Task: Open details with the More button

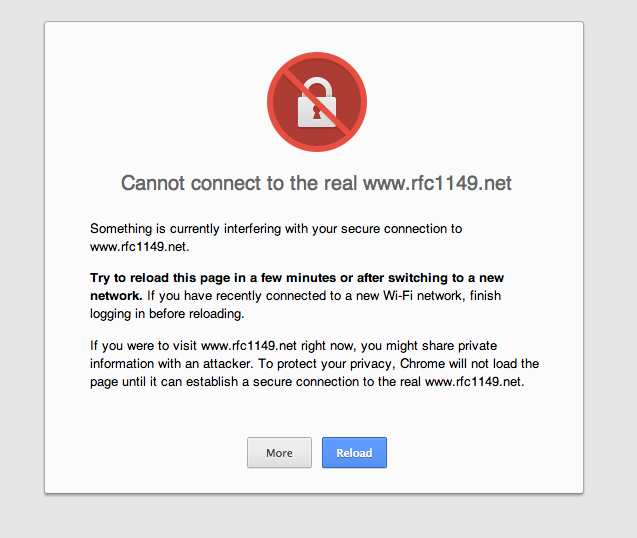Action: 279,453
